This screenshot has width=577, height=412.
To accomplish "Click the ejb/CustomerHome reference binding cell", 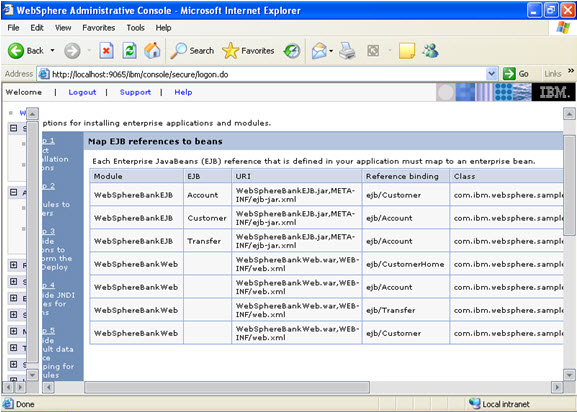I will (406, 264).
